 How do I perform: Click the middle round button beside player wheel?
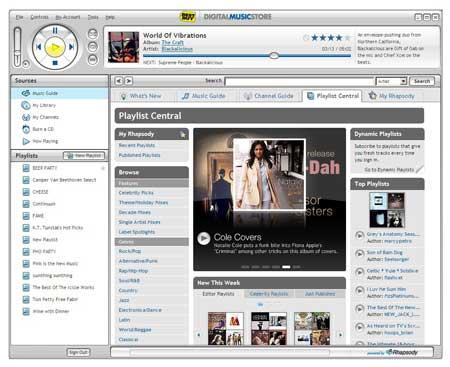click(x=93, y=46)
